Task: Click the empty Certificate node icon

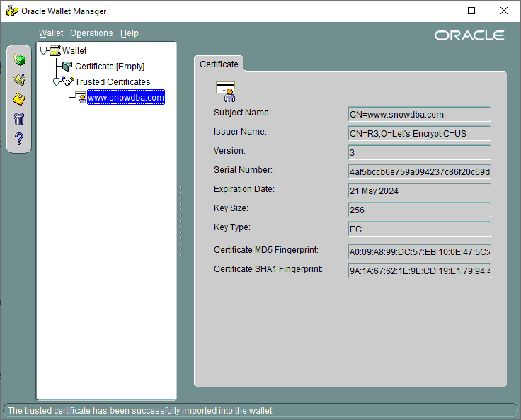Action: coord(67,66)
